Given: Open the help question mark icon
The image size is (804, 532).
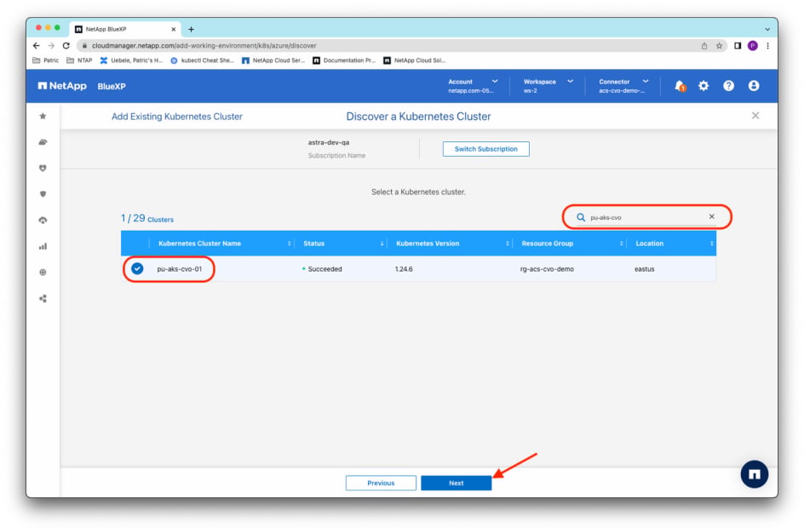Looking at the screenshot, I should (729, 86).
